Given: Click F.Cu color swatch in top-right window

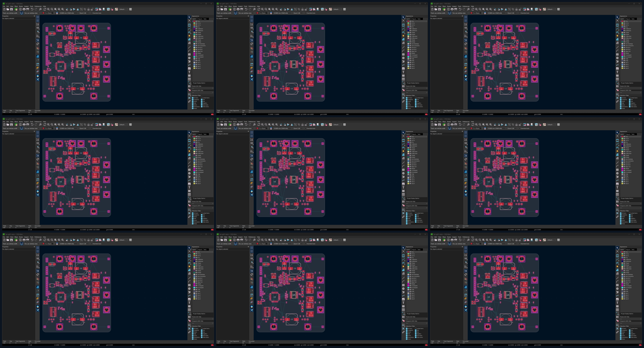Looking at the screenshot, I should tap(622, 21).
